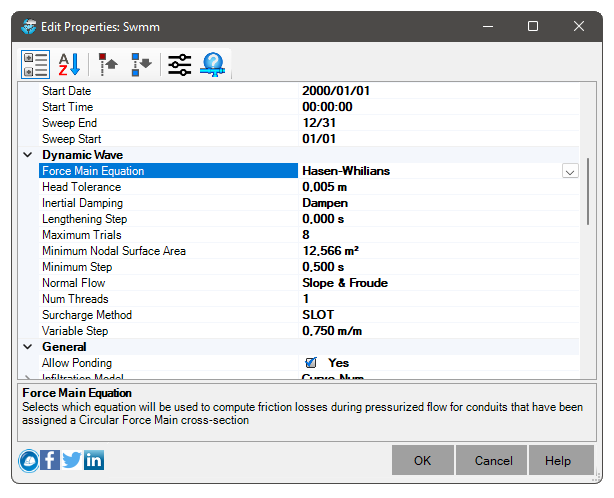
Task: Sort properties alphabetically with the A-Z icon
Action: [69, 64]
